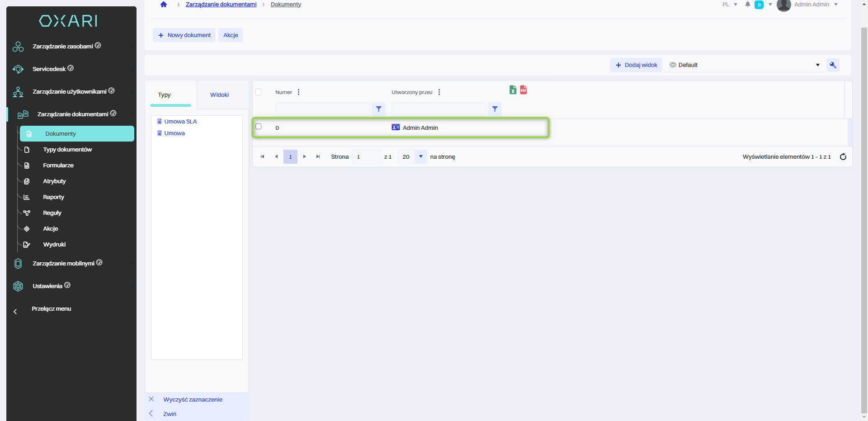This screenshot has height=421, width=868.
Task: Export the list to PDF
Action: tap(523, 90)
